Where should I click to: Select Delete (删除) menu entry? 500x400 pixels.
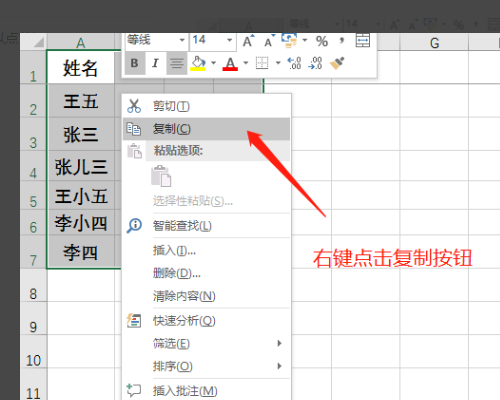click(x=206, y=273)
